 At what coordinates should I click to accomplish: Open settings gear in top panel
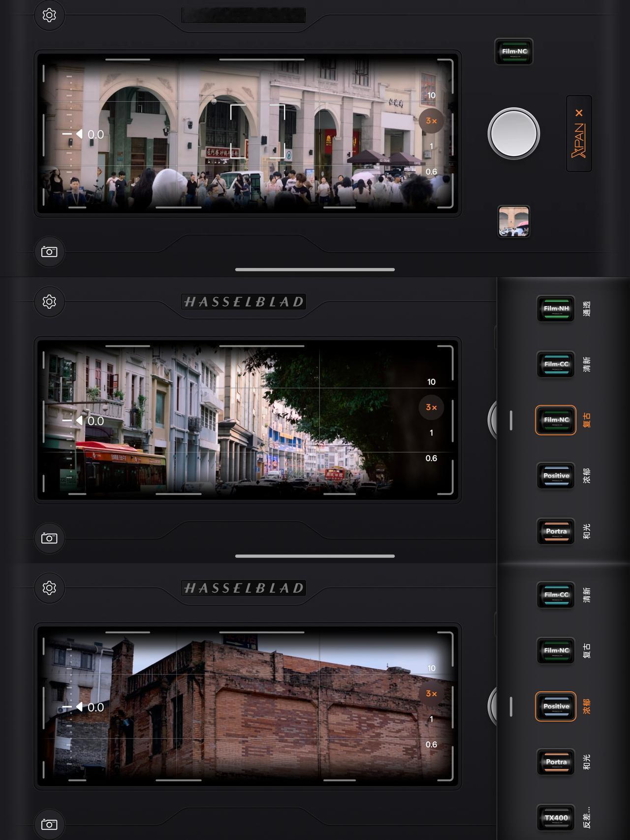49,15
